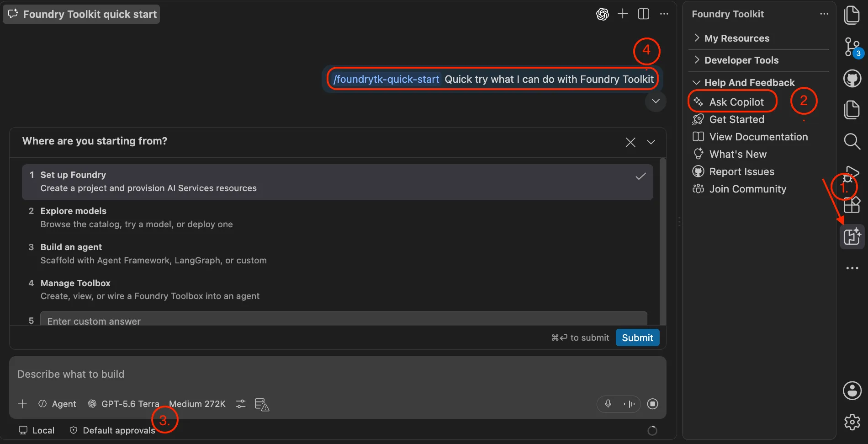The width and height of the screenshot is (868, 444).
Task: Open the tool configuration sliders icon
Action: [241, 404]
